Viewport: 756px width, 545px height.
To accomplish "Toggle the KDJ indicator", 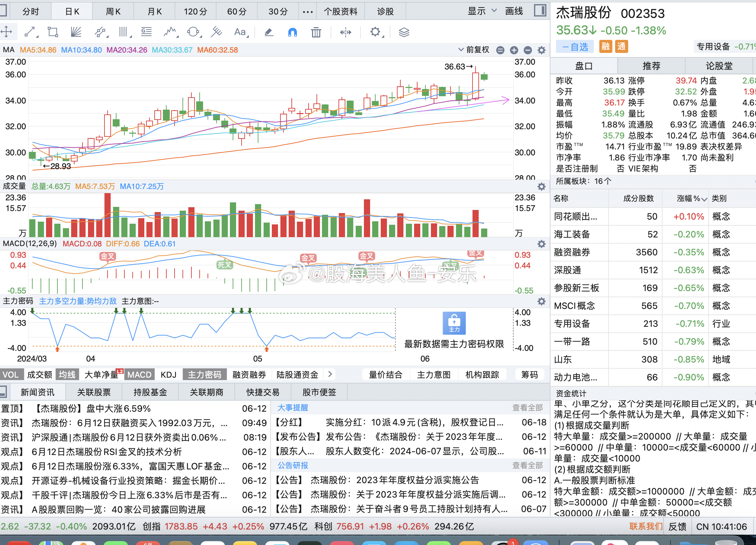I will coord(168,375).
